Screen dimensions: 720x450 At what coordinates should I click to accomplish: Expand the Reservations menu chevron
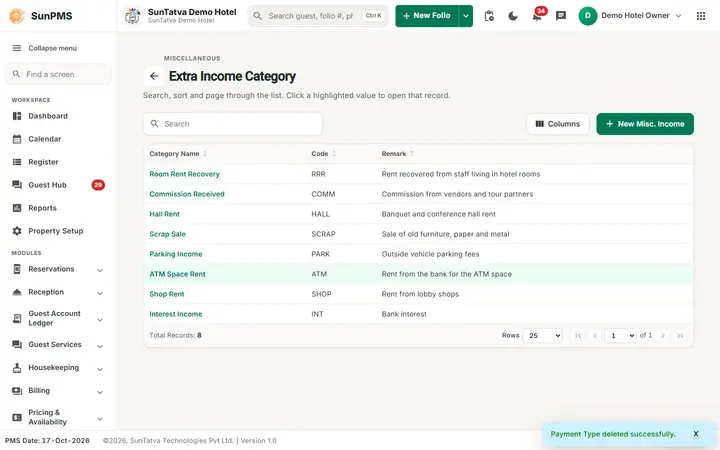[x=100, y=270]
